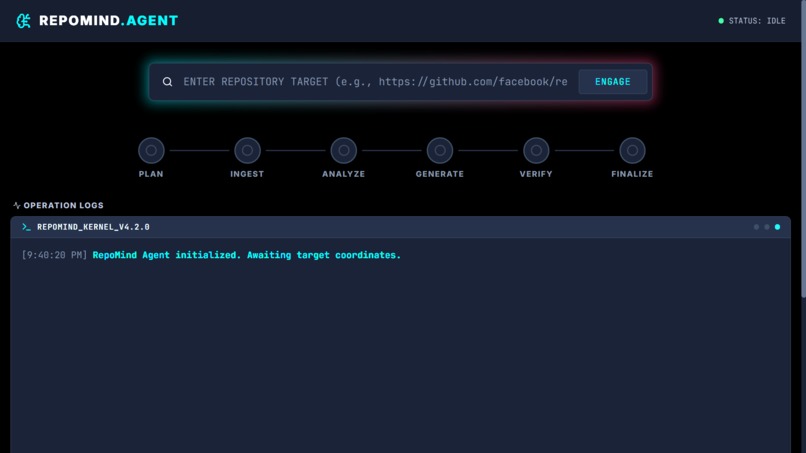Click the OPERATION LOGS heading
This screenshot has width=806, height=453.
(x=63, y=205)
